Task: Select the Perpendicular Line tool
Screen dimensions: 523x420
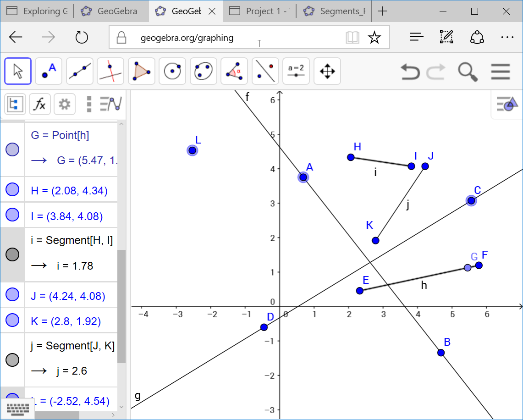Action: 110,71
